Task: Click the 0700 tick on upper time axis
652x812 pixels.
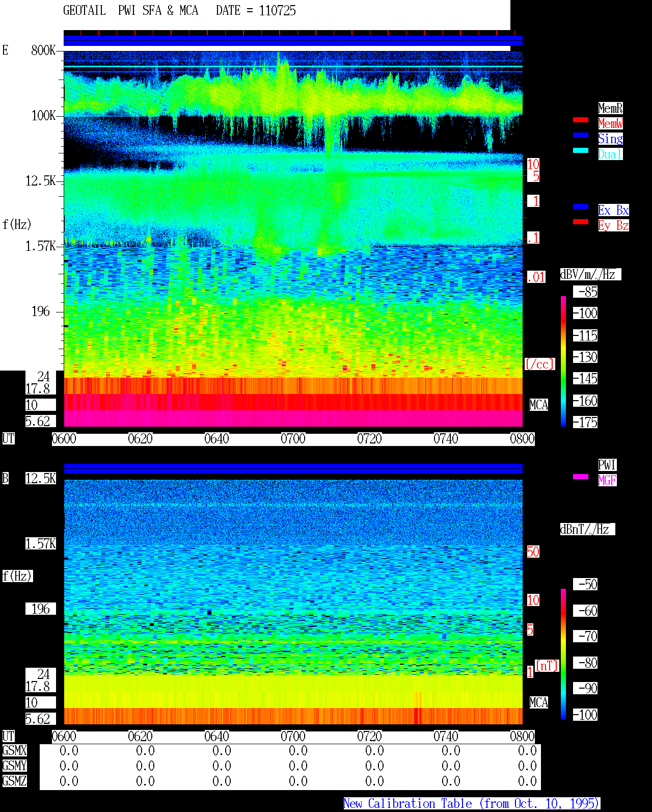Action: [x=293, y=439]
